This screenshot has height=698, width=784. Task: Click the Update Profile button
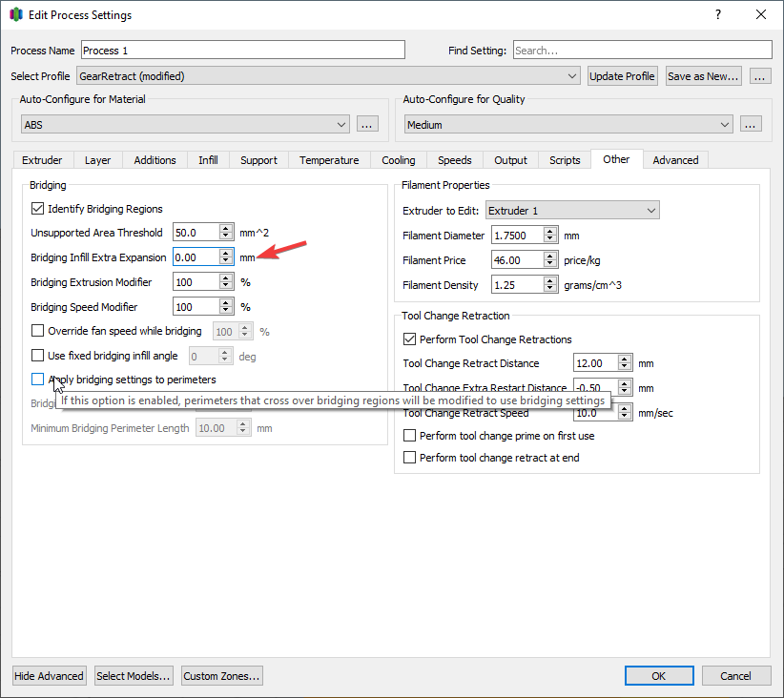pyautogui.click(x=622, y=76)
